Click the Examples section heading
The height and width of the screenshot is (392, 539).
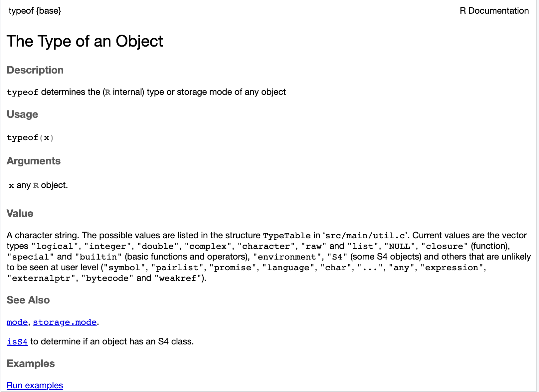point(31,363)
